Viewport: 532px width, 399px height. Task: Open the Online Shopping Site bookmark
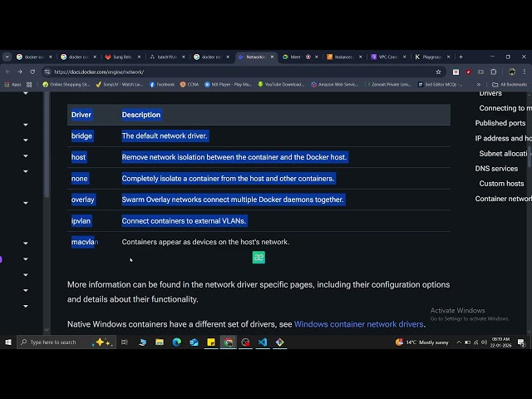(66, 85)
